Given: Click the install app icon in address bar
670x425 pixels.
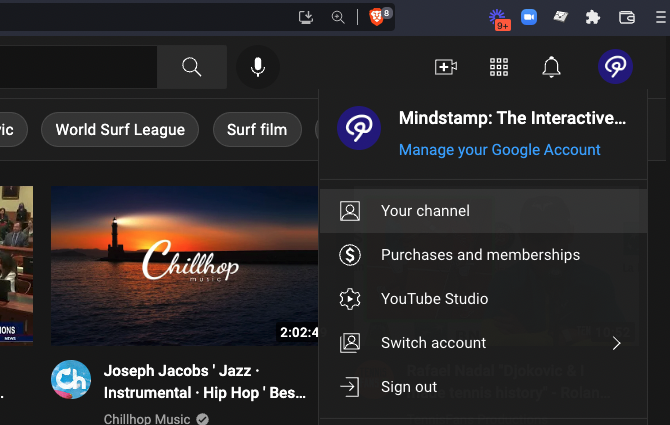Looking at the screenshot, I should coord(306,17).
